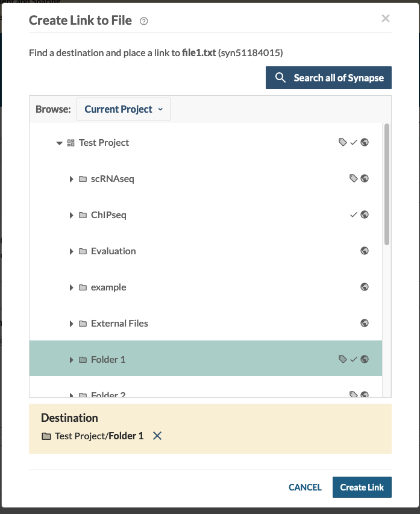
Task: Click the folder list vertical scrollbar
Action: coord(386,184)
